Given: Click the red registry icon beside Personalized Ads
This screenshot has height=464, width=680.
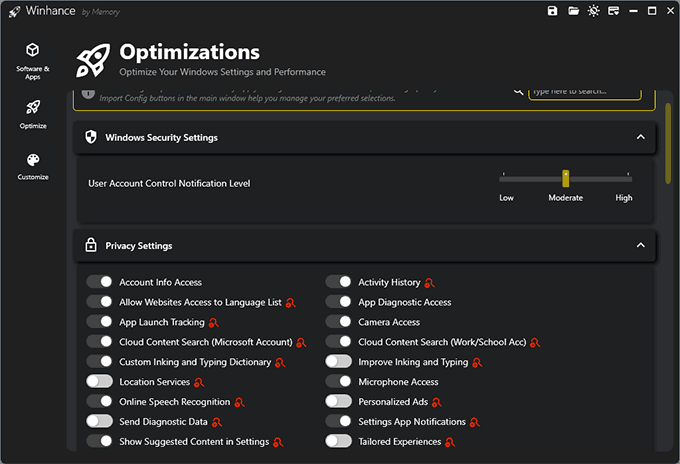Looking at the screenshot, I should coord(438,402).
